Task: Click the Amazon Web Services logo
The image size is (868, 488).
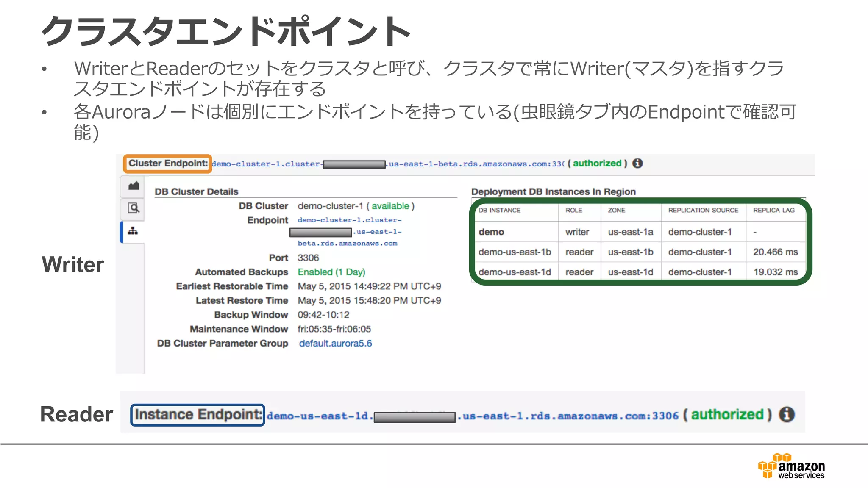Action: [x=791, y=466]
